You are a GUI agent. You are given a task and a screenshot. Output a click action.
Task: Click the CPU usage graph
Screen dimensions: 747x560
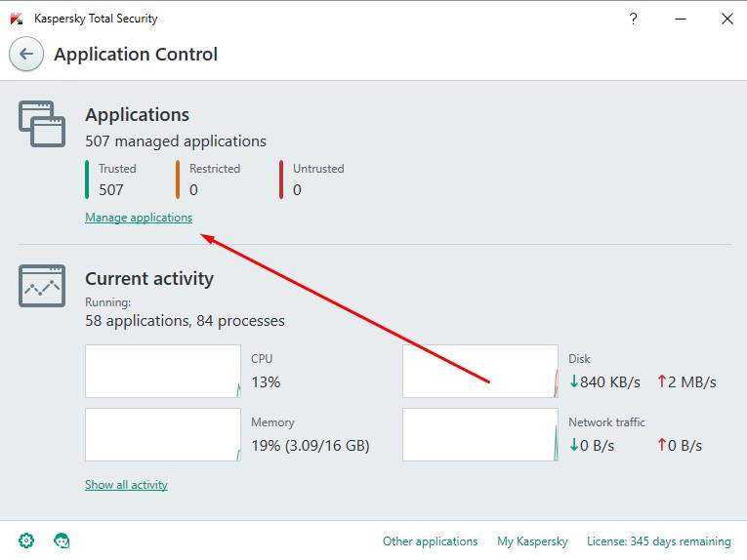pyautogui.click(x=163, y=371)
